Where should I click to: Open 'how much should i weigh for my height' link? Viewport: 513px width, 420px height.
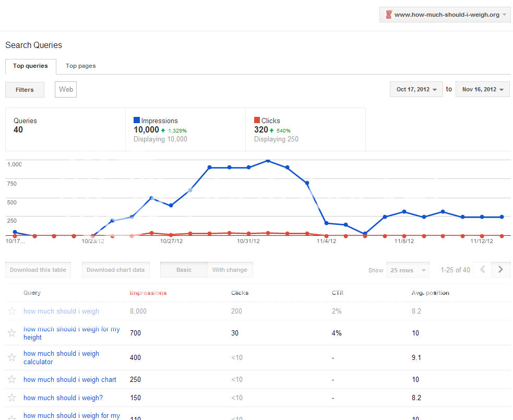coord(71,333)
